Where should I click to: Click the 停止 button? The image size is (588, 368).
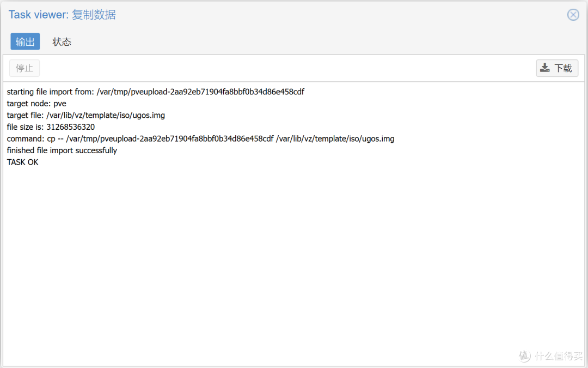pos(24,68)
